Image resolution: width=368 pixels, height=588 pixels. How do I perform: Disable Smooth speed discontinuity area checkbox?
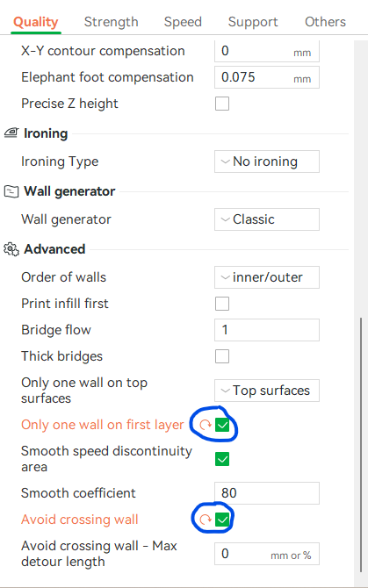coord(222,459)
